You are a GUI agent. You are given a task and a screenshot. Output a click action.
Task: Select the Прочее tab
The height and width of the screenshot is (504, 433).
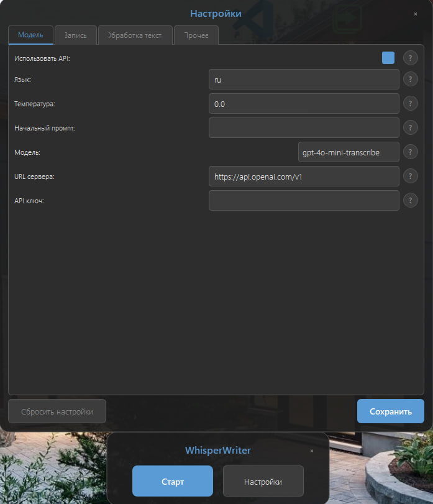196,35
